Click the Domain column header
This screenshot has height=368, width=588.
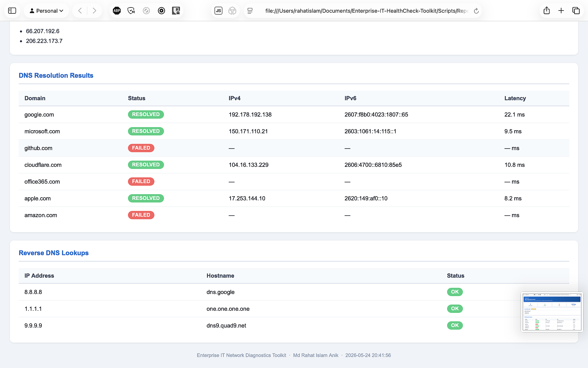pos(35,98)
